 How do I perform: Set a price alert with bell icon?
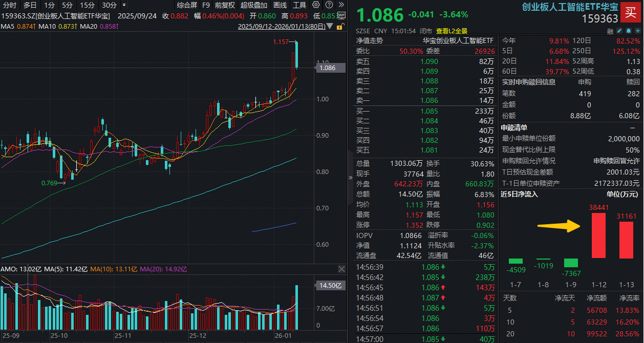click(x=629, y=31)
